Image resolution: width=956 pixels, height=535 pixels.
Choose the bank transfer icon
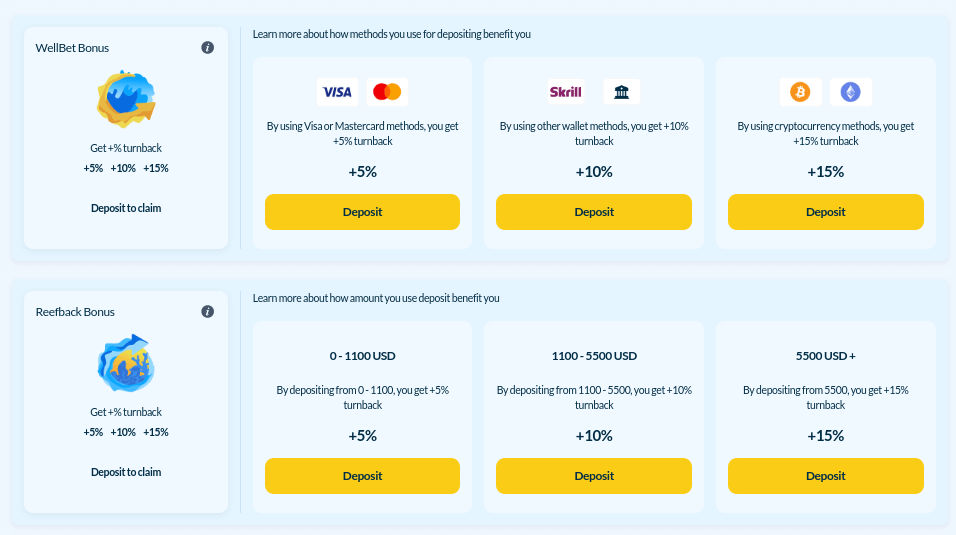click(622, 92)
